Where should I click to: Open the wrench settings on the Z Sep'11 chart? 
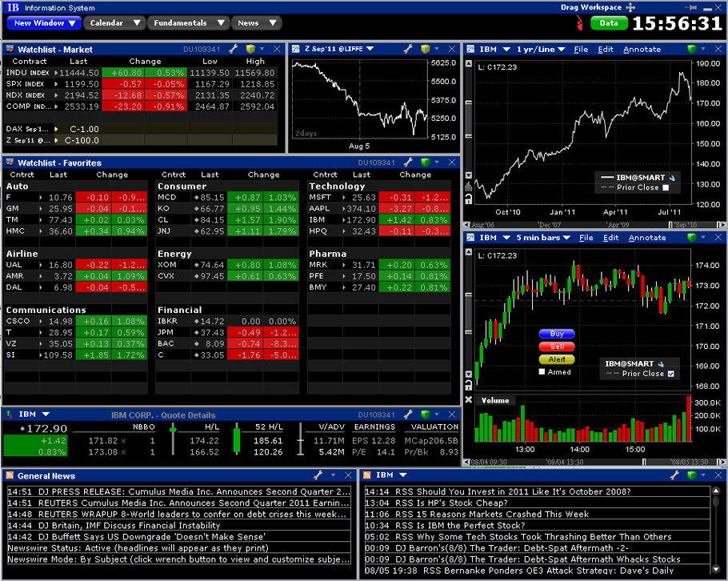pyautogui.click(x=408, y=49)
